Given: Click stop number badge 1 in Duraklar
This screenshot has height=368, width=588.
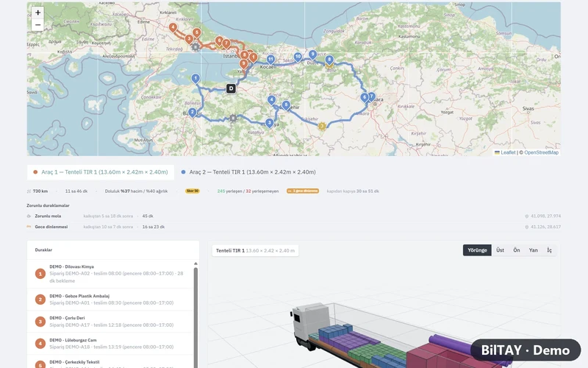Looking at the screenshot, I should click(40, 274).
